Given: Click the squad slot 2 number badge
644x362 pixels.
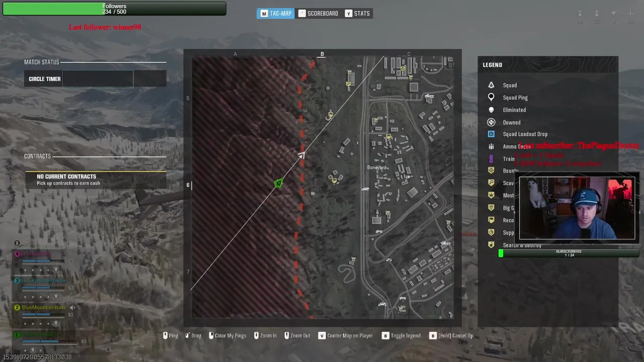Looking at the screenshot, I should point(17,308).
